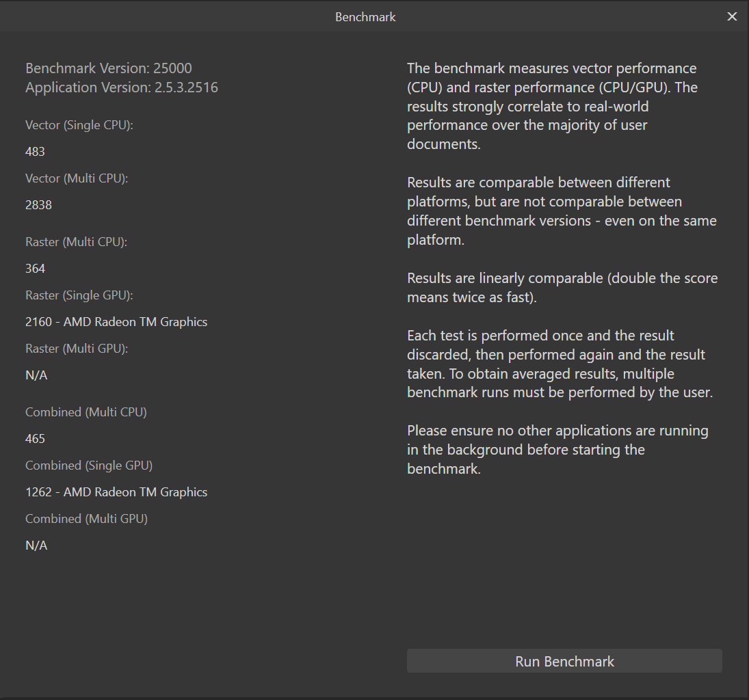Click the Vector Multi CPU label
Viewport: 749px width, 700px height.
pyautogui.click(x=77, y=178)
